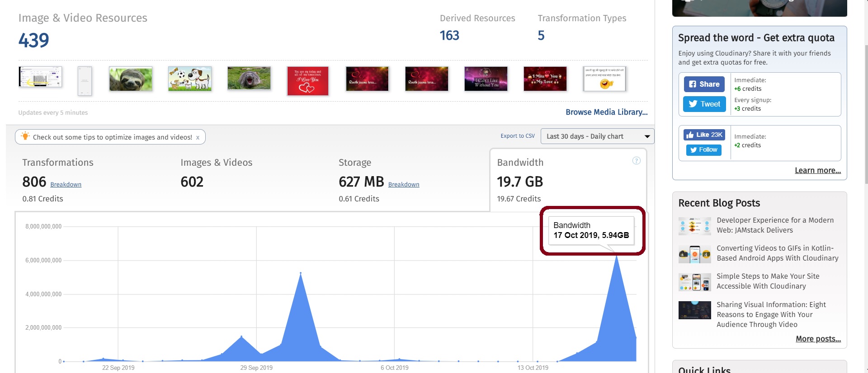This screenshot has height=373, width=868.
Task: Open the sloth image thumbnail
Action: [x=131, y=79]
